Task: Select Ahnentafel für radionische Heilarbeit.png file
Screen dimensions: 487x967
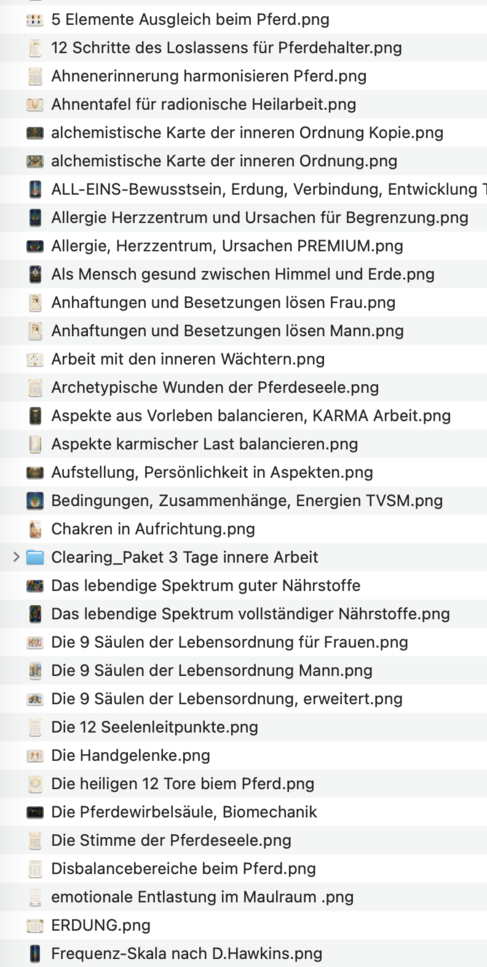Action: click(244, 105)
